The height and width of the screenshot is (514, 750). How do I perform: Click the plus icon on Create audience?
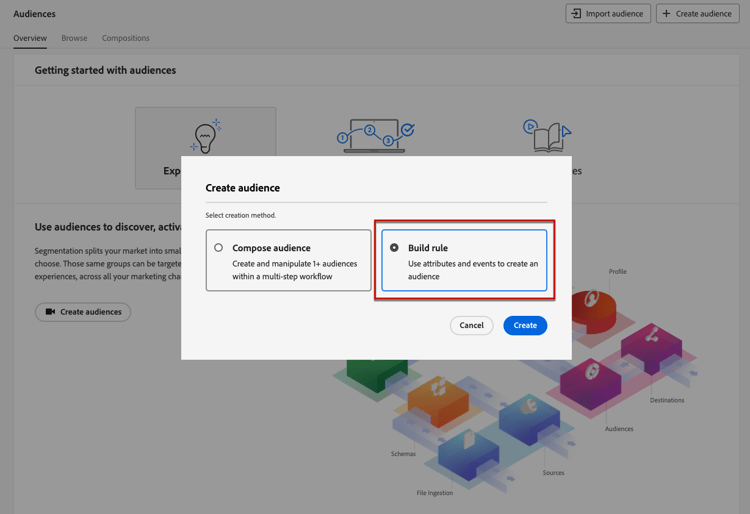pos(667,14)
